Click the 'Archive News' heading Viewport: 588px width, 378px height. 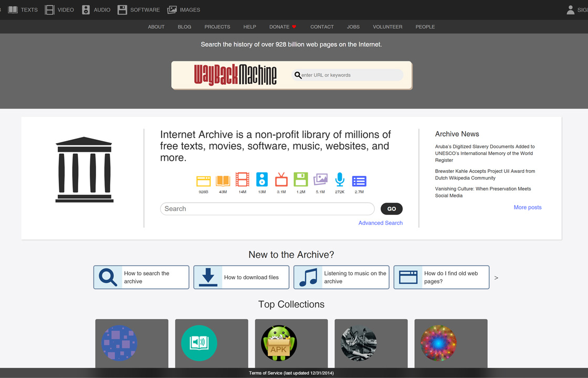(457, 134)
